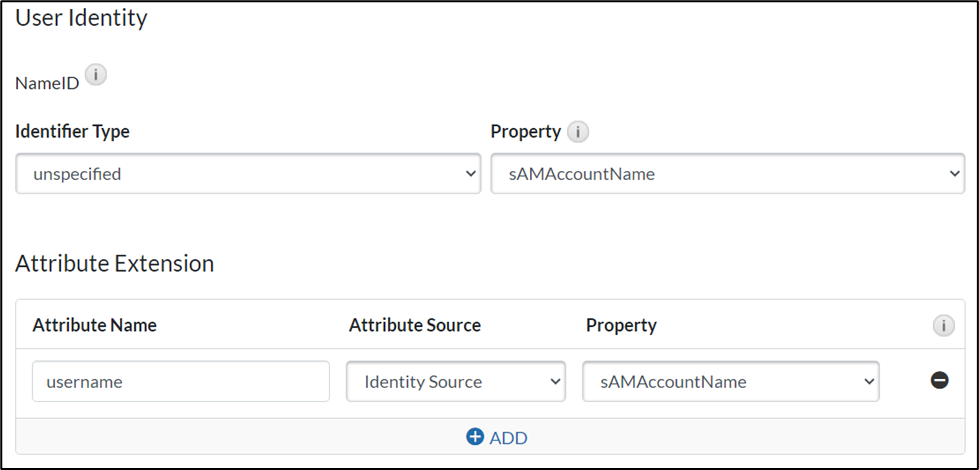Click the info icon beside NameID
This screenshot has width=979, height=470.
tap(96, 75)
